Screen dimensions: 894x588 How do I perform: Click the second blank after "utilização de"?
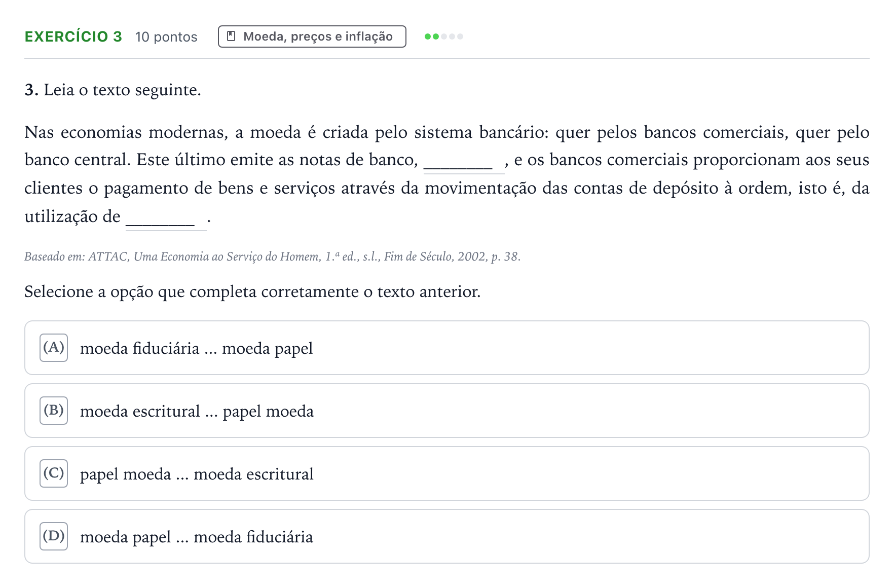pos(166,218)
